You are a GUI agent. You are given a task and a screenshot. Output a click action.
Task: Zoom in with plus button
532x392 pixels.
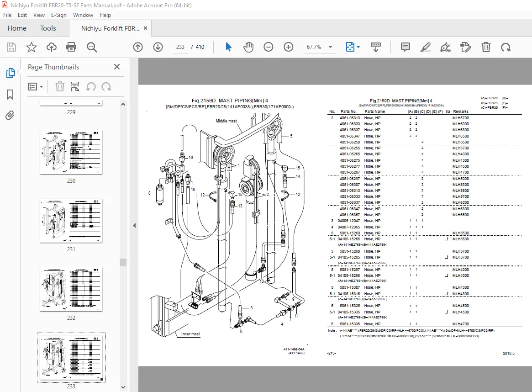(x=289, y=47)
